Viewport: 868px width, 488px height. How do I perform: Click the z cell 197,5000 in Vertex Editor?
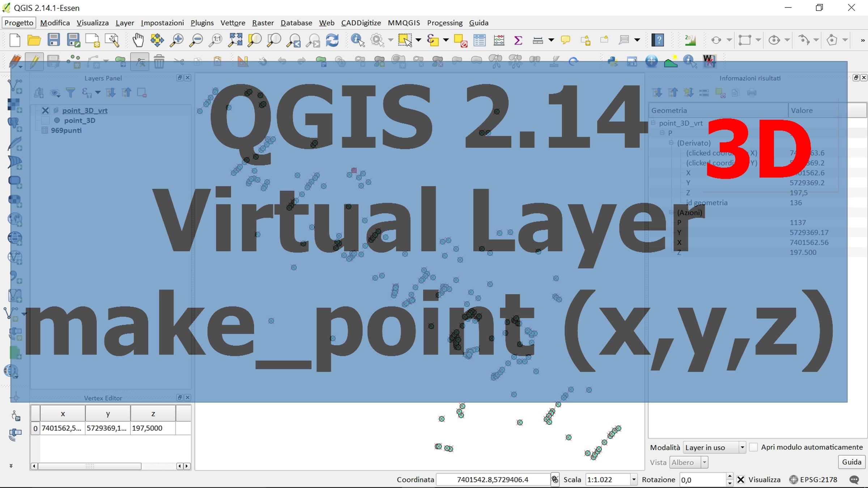coord(153,428)
